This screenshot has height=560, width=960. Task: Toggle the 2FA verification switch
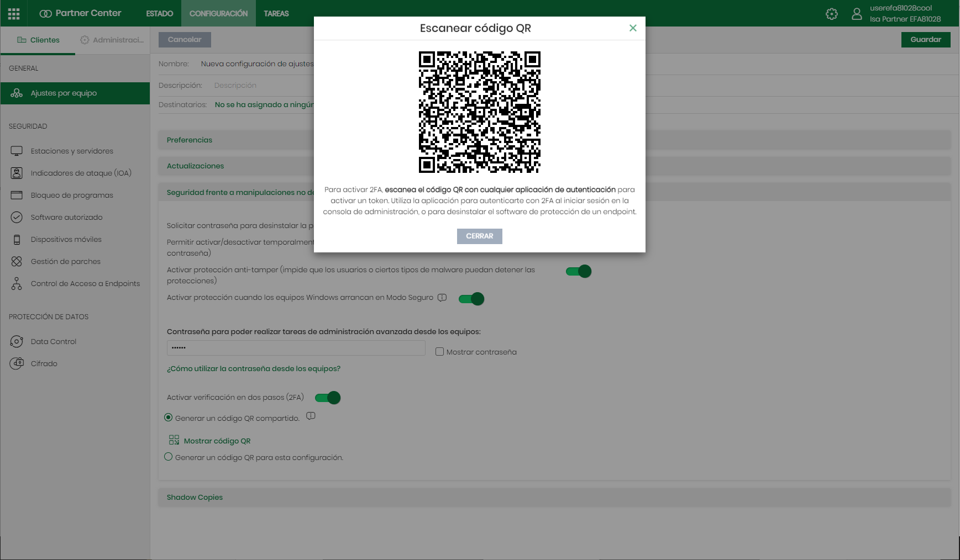pos(328,398)
